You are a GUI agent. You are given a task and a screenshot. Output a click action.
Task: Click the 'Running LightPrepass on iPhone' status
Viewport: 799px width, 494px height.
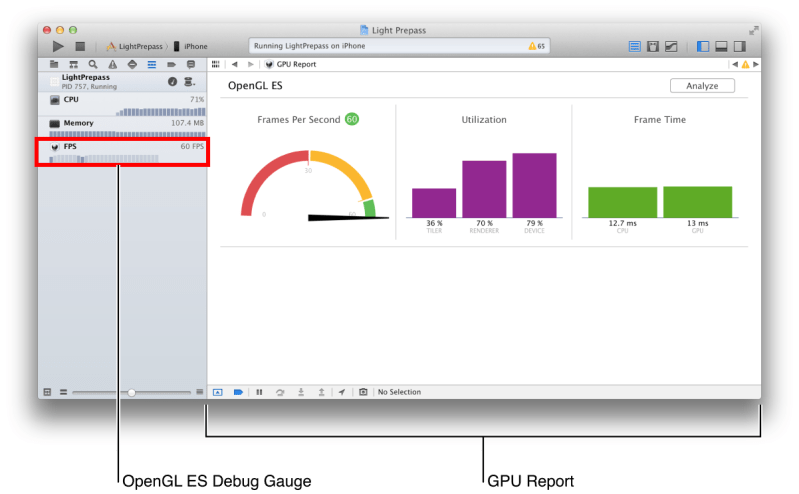(310, 46)
